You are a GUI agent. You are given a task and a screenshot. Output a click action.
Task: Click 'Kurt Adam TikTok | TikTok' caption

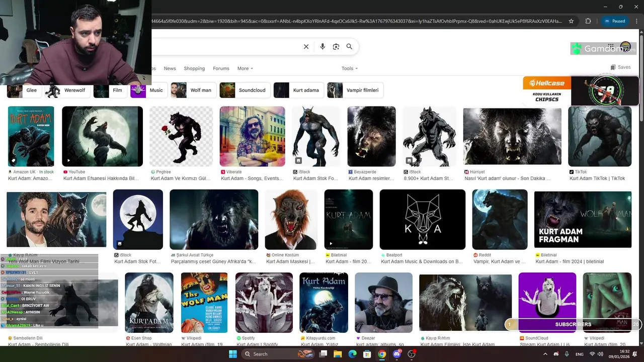(x=597, y=178)
